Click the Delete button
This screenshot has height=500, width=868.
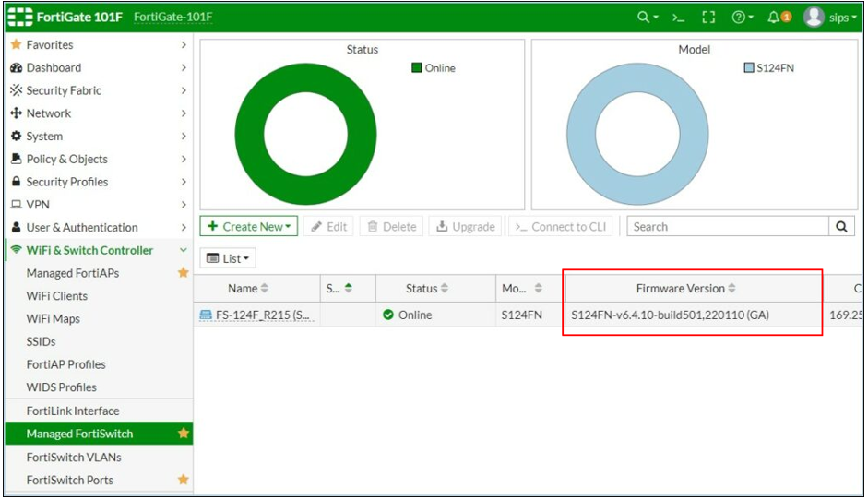point(391,226)
